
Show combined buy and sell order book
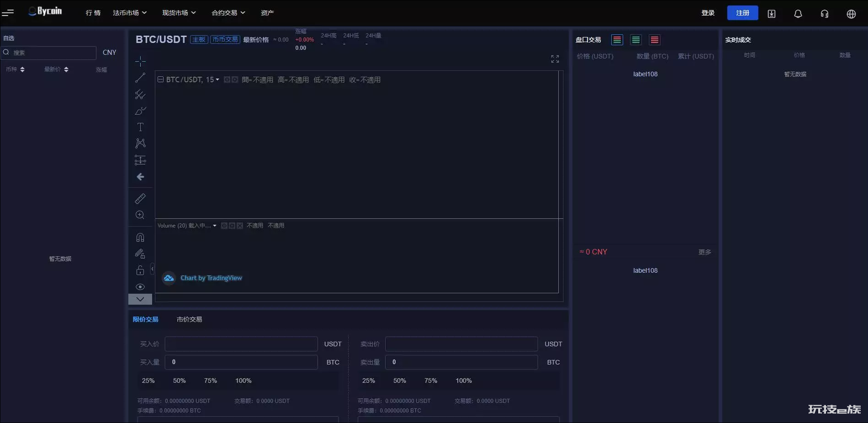(617, 40)
